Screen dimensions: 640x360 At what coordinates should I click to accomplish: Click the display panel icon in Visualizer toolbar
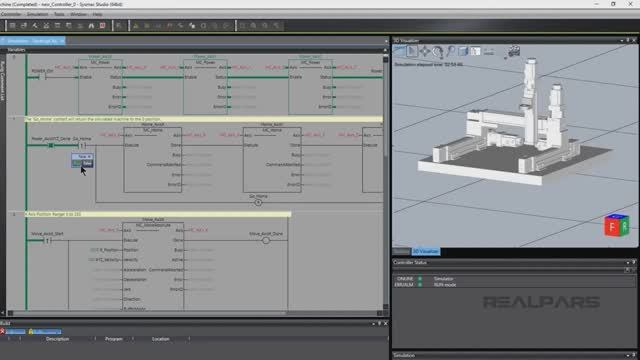click(476, 51)
